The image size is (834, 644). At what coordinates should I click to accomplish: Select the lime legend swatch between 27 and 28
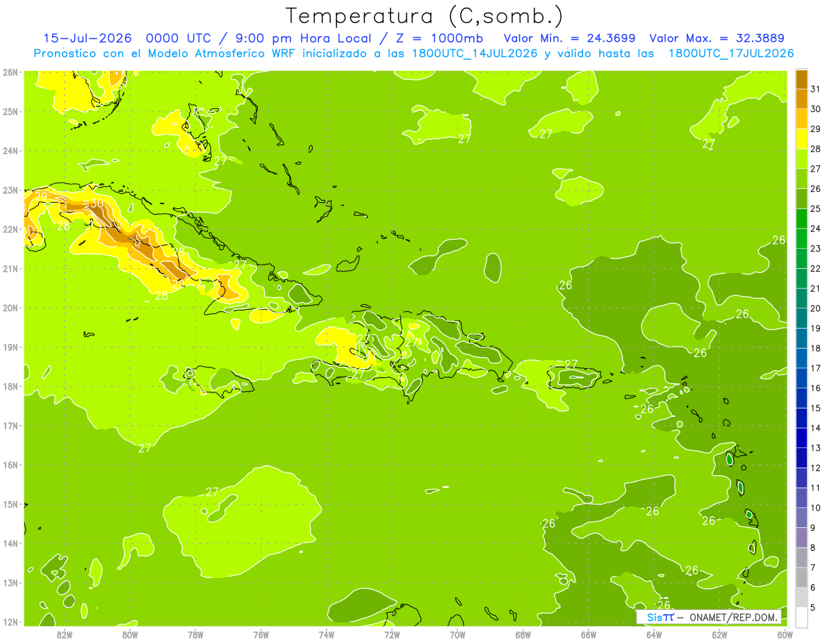coord(801,158)
